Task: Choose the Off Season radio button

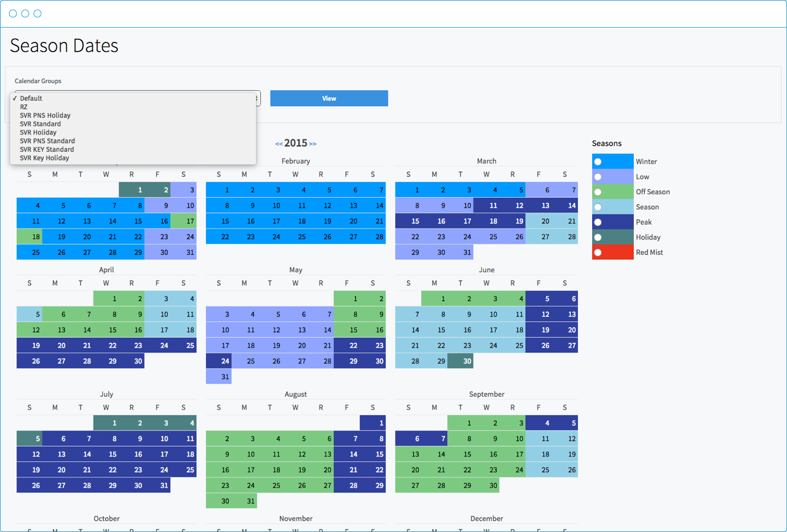Action: (x=598, y=192)
